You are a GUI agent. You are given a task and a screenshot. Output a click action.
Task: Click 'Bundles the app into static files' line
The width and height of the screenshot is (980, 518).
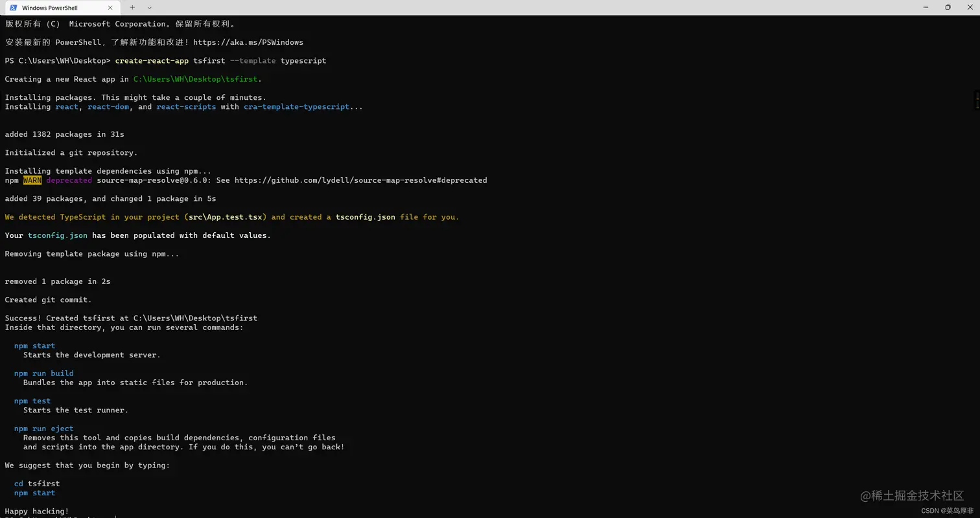tap(135, 383)
